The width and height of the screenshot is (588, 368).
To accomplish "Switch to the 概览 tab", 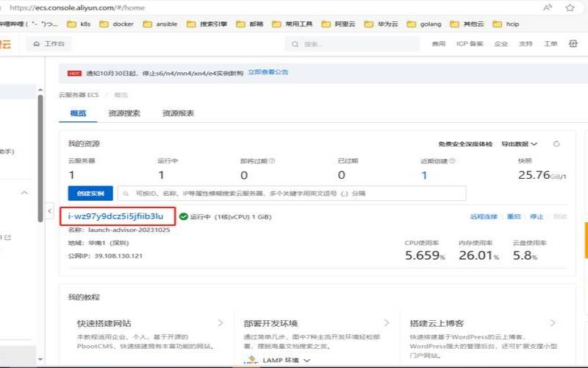I will 78,113.
